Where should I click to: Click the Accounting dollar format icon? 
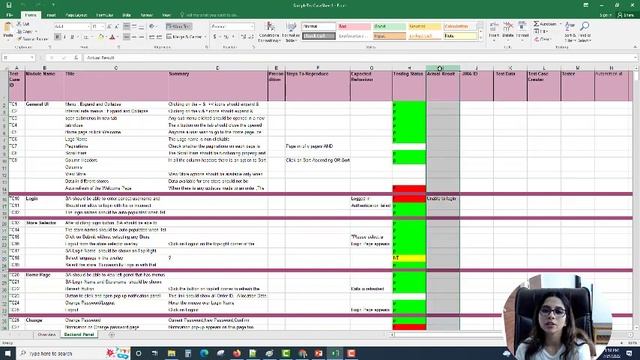(x=215, y=37)
